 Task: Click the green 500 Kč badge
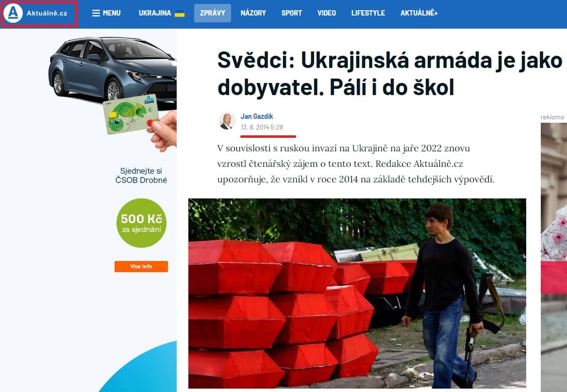[141, 223]
